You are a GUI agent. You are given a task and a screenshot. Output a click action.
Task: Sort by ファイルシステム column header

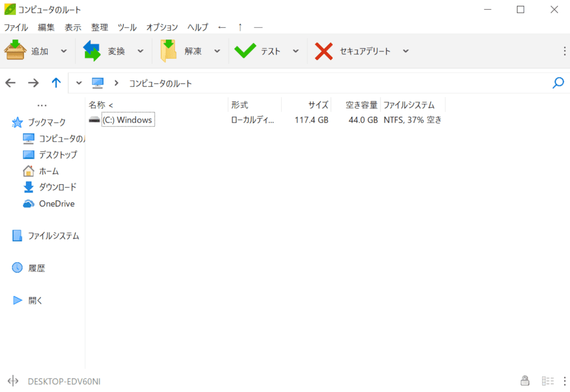click(413, 105)
